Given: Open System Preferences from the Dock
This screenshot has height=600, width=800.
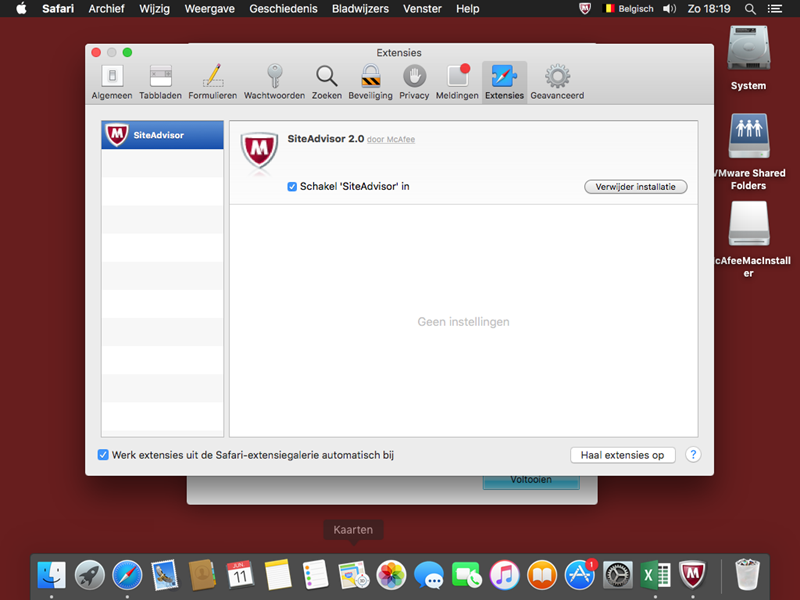Looking at the screenshot, I should pyautogui.click(x=617, y=574).
